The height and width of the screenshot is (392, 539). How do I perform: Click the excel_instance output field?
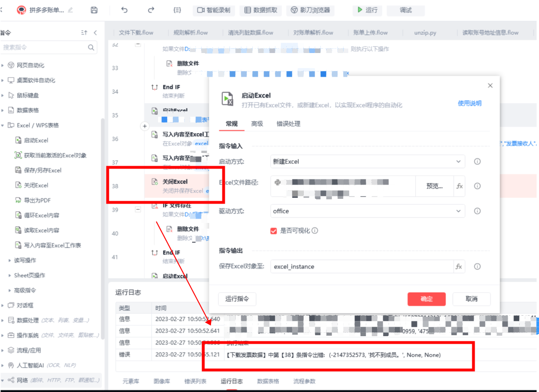point(362,267)
